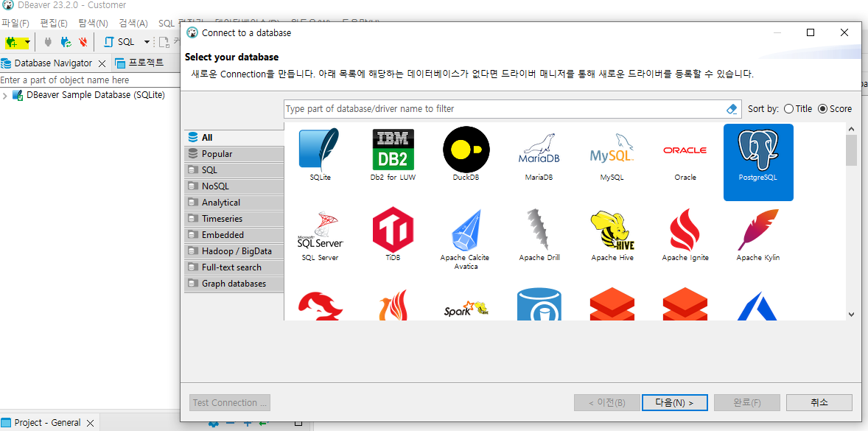Click the New Database Connection plug icon
The height and width of the screenshot is (431, 868).
point(12,42)
